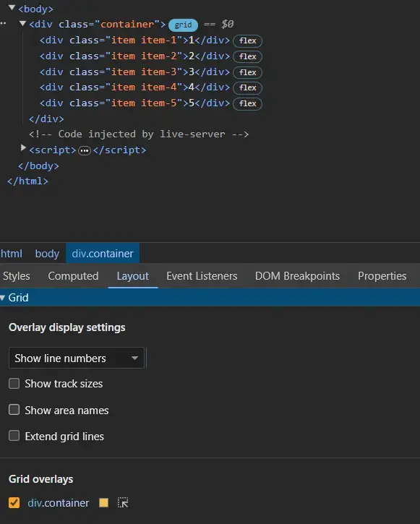Switch to the Properties tab

[x=382, y=276]
